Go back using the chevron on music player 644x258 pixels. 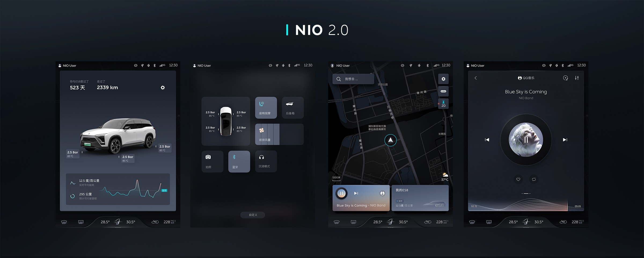pos(475,78)
